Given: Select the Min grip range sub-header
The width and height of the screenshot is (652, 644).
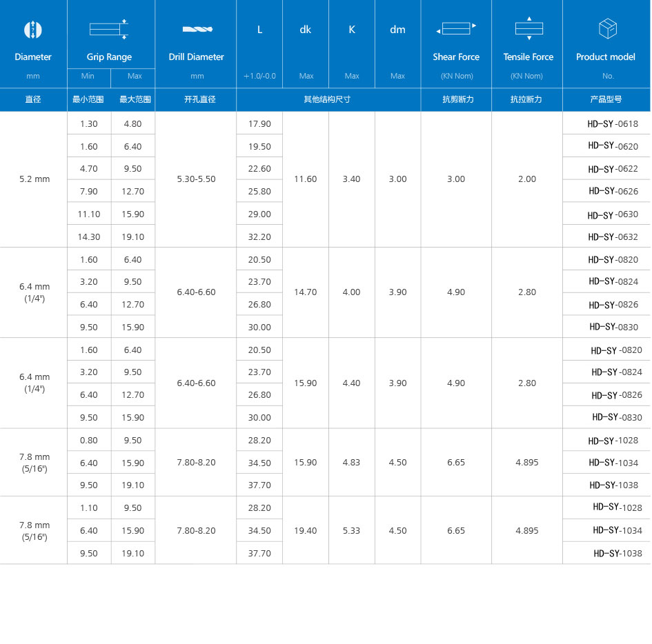Looking at the screenshot, I should coord(88,76).
